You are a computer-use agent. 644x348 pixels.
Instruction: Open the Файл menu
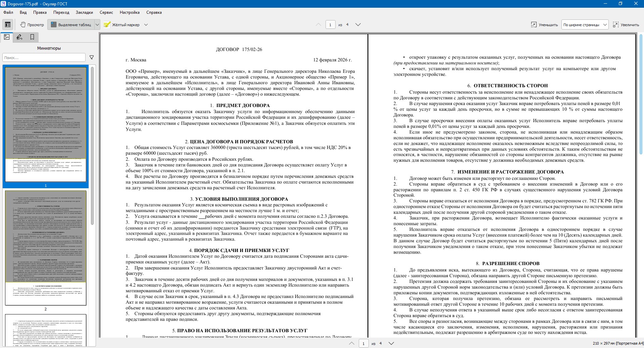[8, 12]
